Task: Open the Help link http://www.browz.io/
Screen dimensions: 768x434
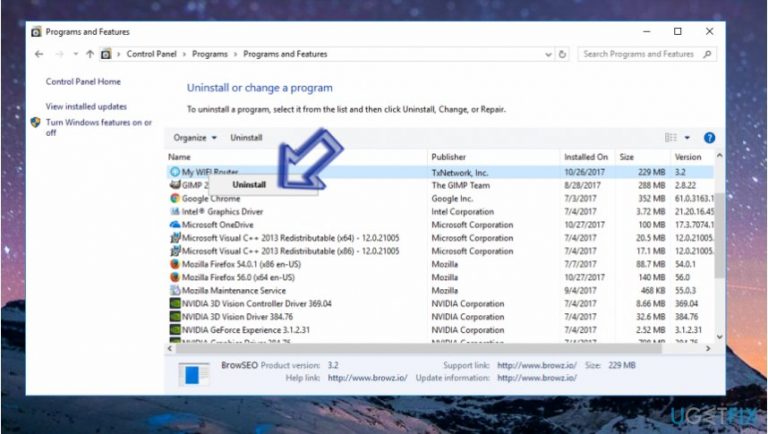Action: (367, 378)
